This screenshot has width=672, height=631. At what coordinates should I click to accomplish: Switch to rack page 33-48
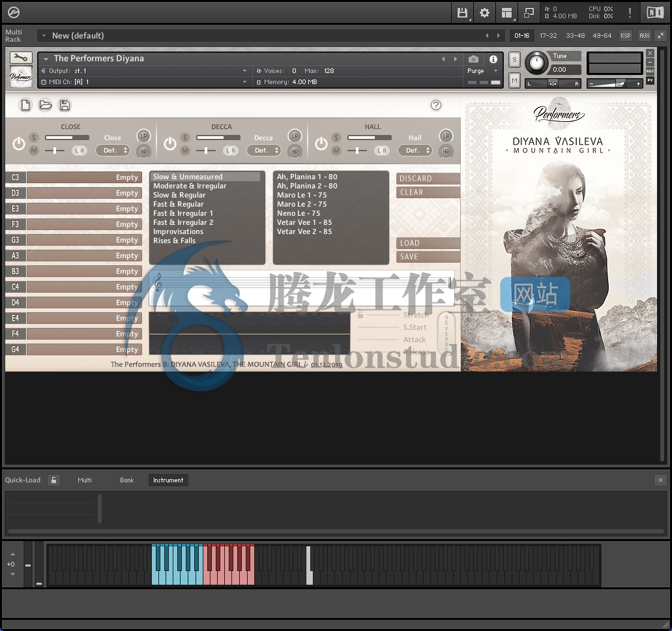pyautogui.click(x=575, y=36)
